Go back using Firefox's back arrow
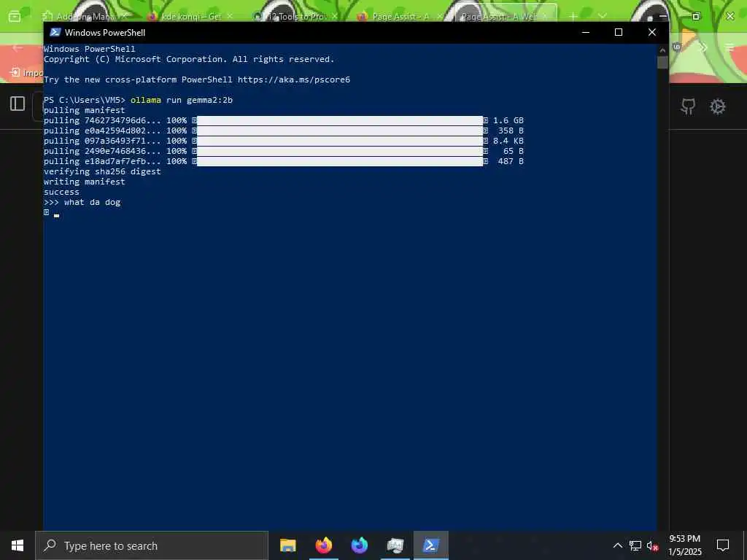747x560 pixels. pyautogui.click(x=18, y=47)
